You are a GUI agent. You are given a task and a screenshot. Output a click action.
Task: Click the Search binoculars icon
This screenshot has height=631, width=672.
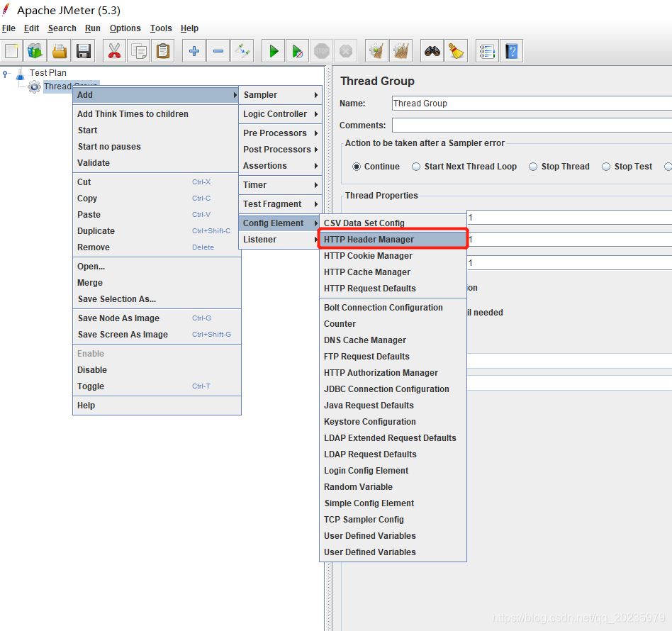tap(432, 51)
